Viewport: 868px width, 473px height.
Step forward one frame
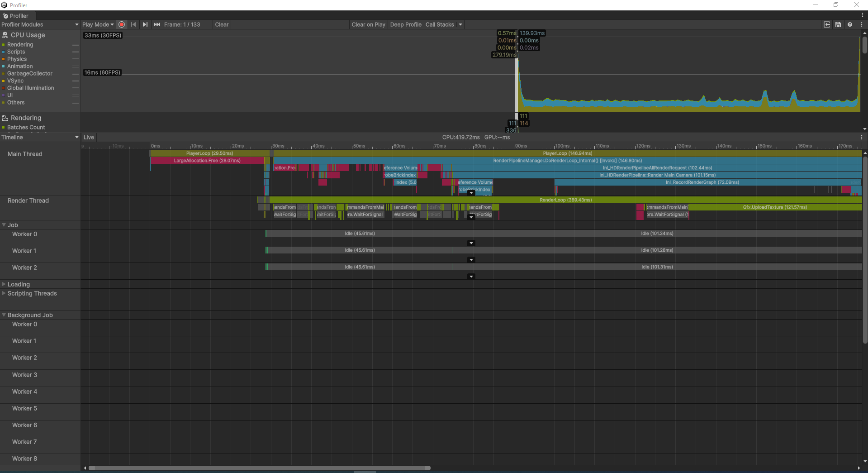(145, 24)
